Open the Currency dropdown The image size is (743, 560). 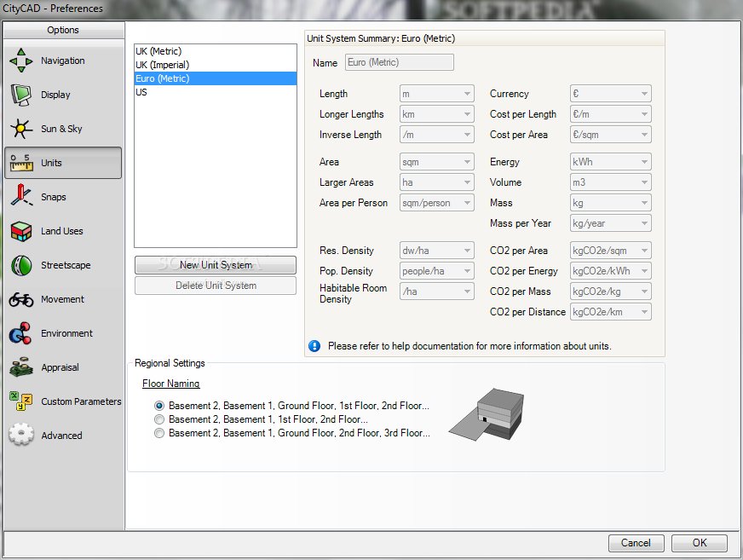(610, 94)
